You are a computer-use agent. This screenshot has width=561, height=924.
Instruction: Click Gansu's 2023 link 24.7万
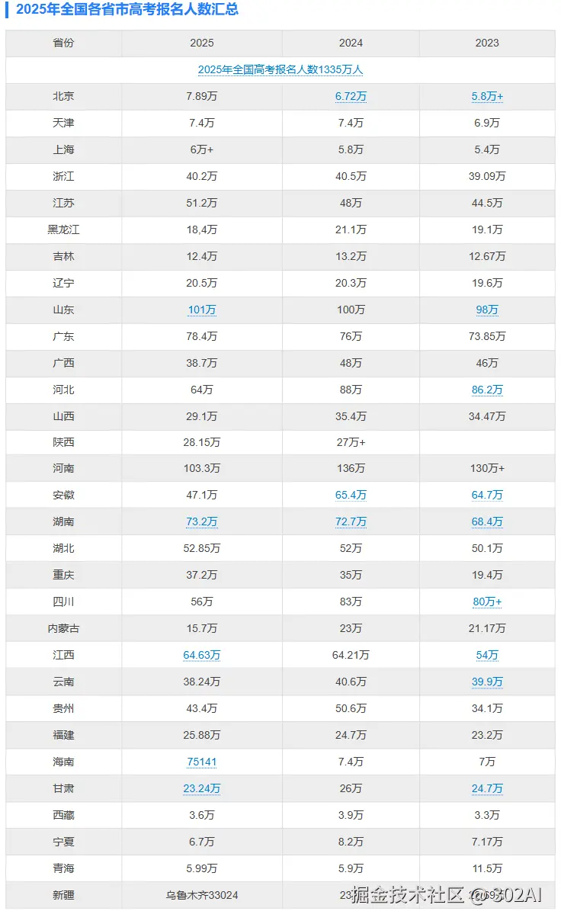[487, 788]
